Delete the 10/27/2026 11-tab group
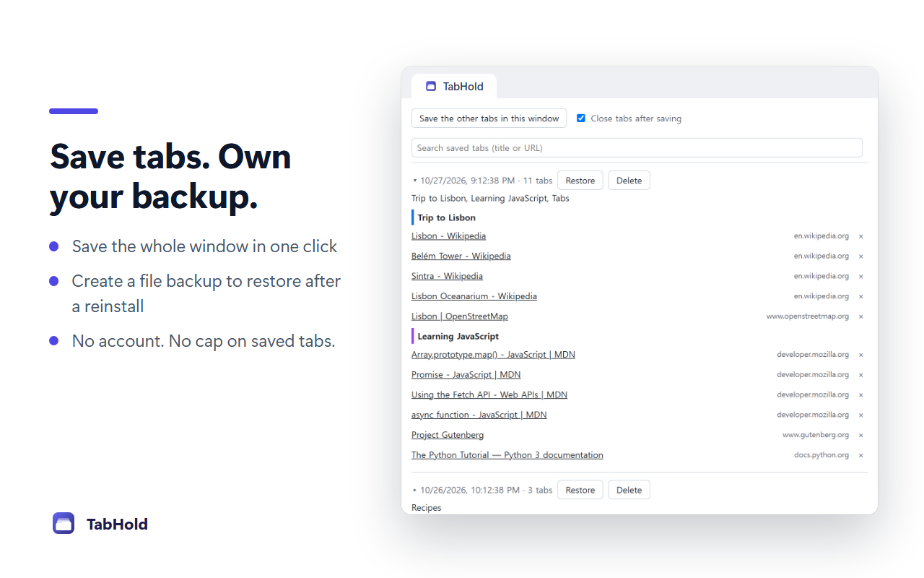924x578 pixels. pos(629,181)
